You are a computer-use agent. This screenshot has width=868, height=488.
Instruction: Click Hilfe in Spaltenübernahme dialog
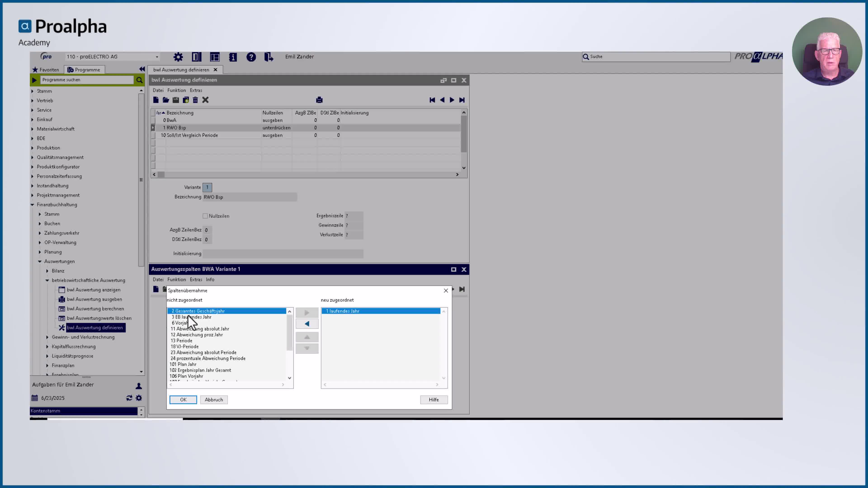(x=434, y=400)
